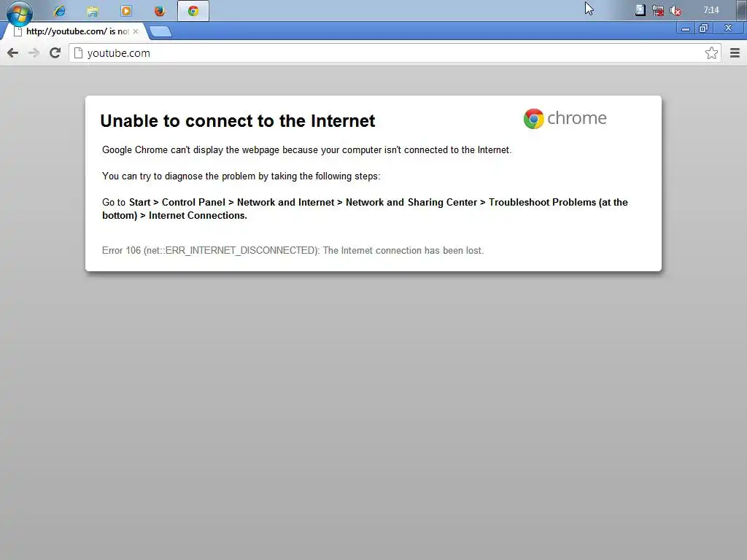Launch Internet Explorer from the taskbar
747x560 pixels.
(60, 10)
